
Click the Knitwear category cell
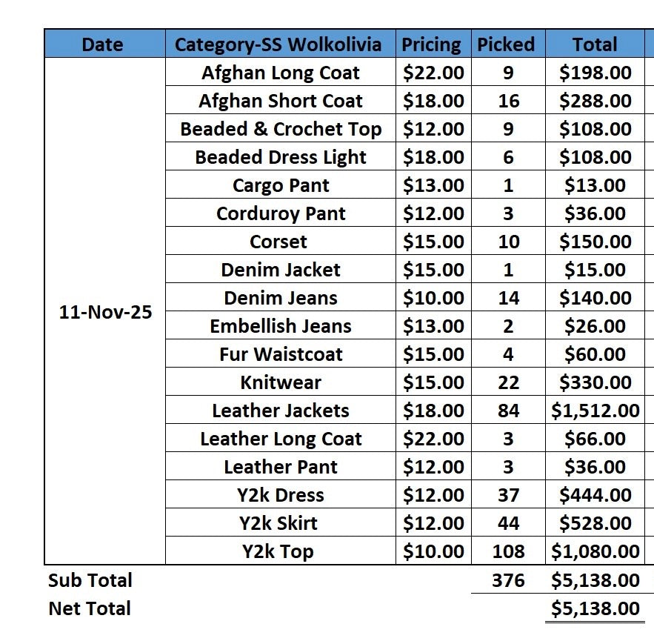280,382
